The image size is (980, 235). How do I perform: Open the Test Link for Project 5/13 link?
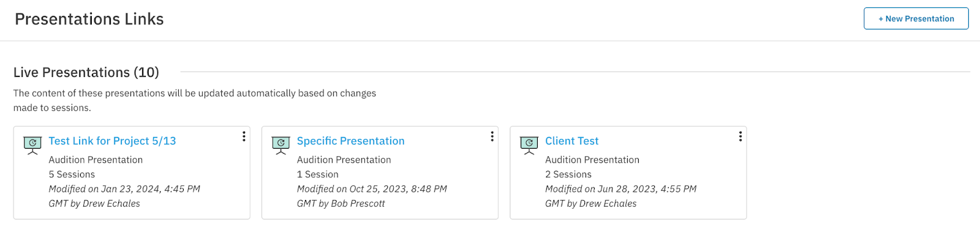tap(112, 141)
